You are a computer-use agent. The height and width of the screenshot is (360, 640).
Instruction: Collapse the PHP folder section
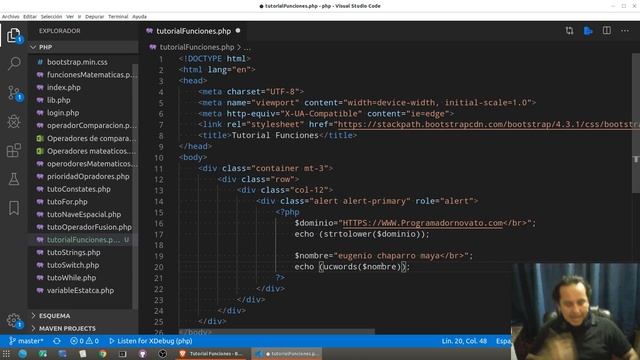(83, 47)
